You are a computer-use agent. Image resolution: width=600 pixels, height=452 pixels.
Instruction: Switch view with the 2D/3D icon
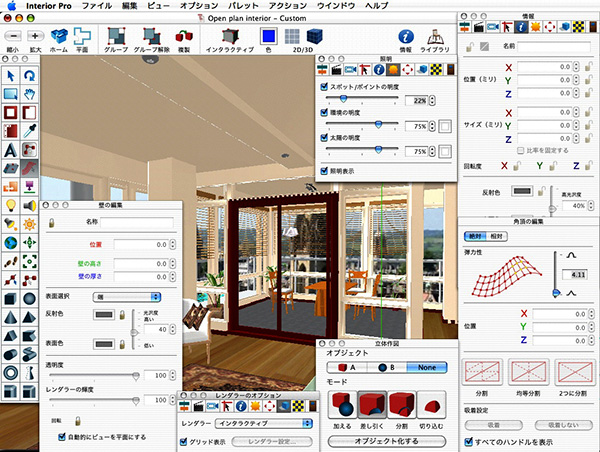[301, 36]
